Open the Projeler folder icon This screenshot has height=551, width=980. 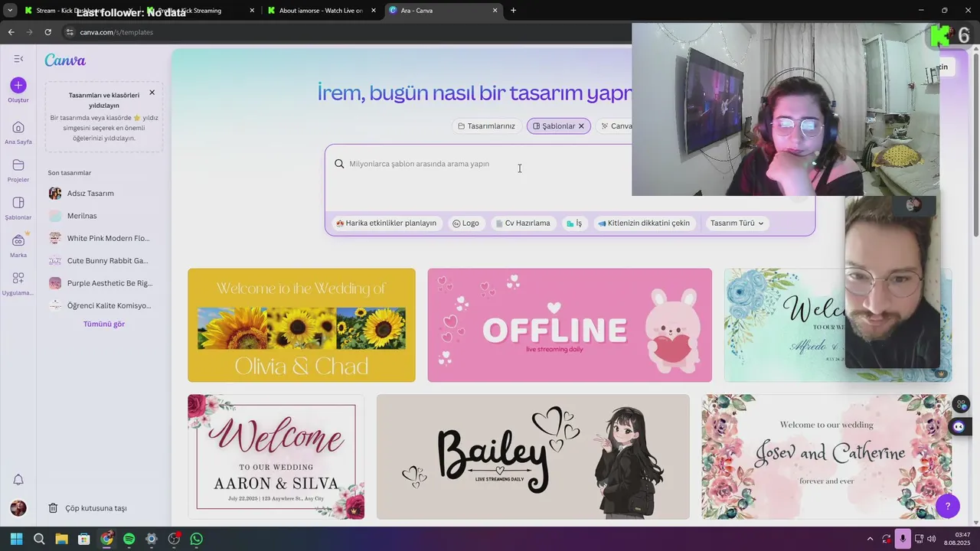[18, 165]
